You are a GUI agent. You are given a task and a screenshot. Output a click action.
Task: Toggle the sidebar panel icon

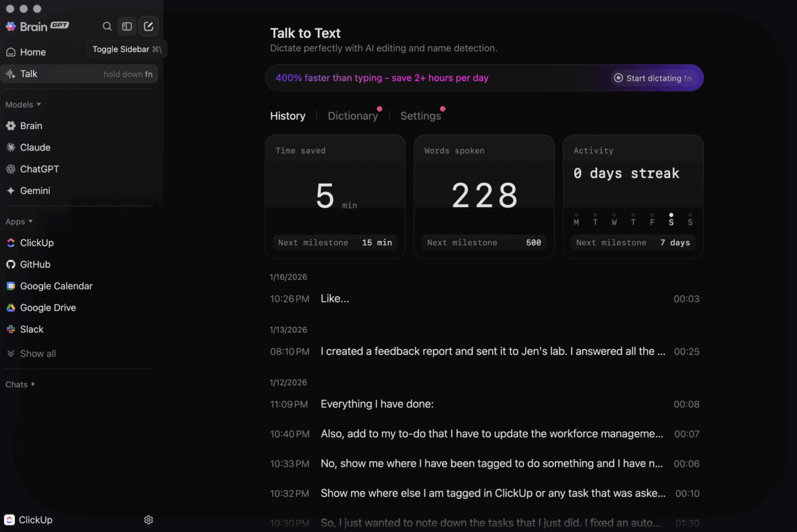(x=127, y=26)
